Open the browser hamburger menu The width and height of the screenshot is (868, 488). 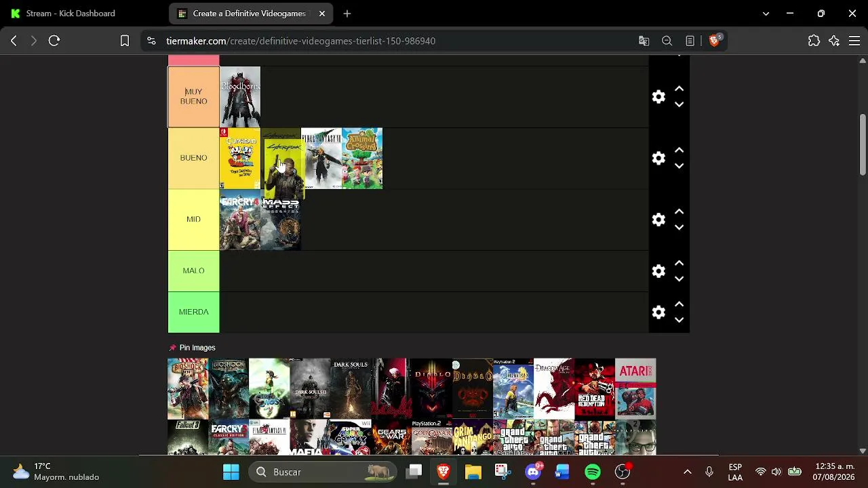854,41
